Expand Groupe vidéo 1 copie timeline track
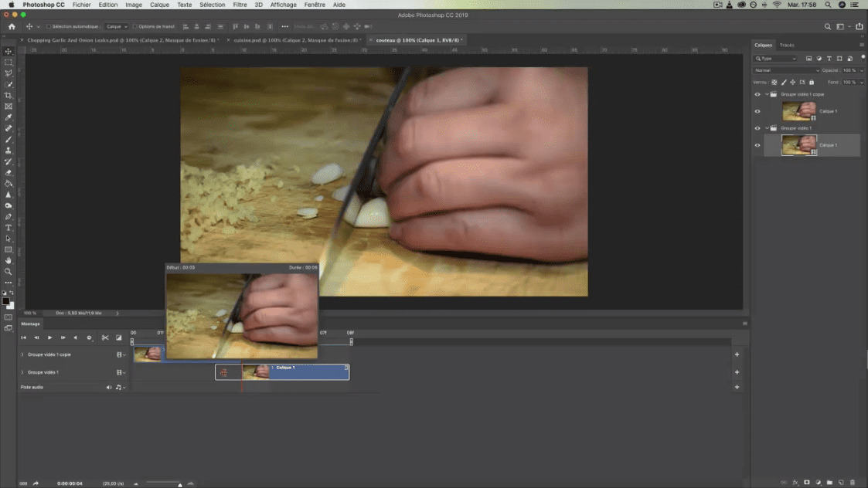 coord(22,354)
